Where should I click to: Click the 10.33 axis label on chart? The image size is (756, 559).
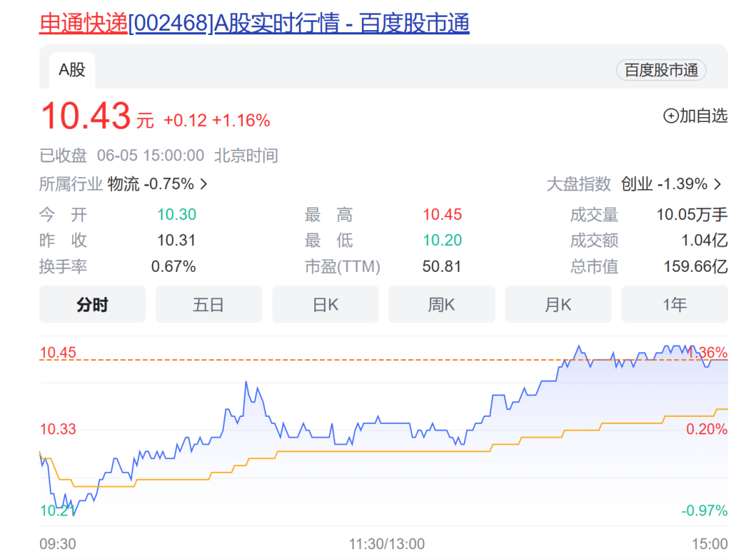click(x=58, y=429)
